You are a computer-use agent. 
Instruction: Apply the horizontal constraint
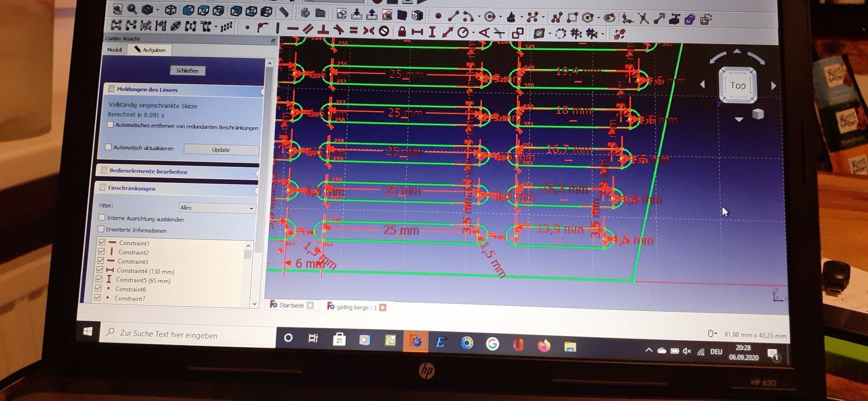point(292,28)
